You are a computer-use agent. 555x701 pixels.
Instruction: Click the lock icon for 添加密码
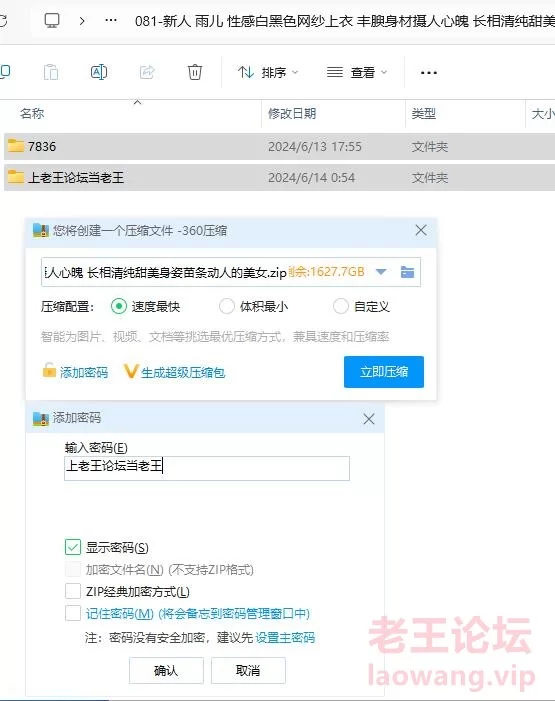[x=49, y=370]
